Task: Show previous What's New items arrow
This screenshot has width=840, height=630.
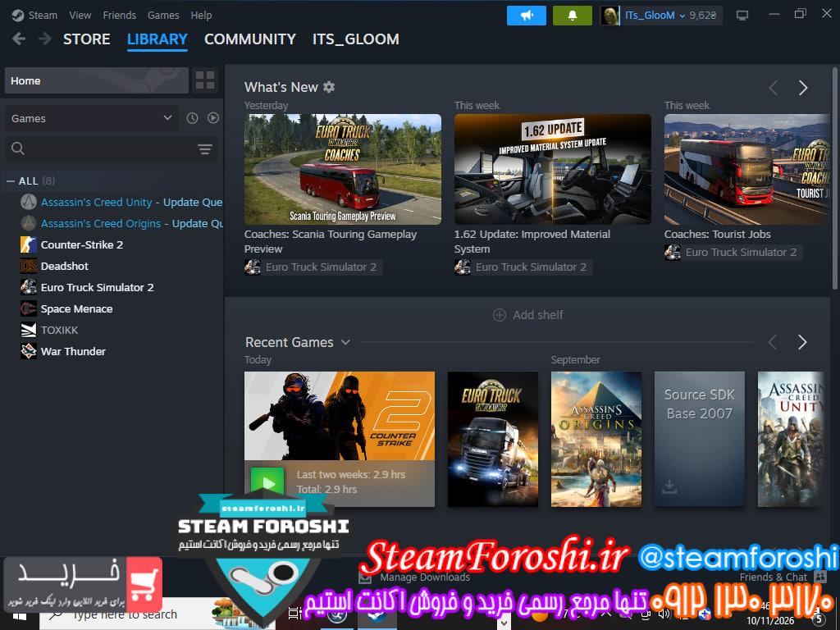Action: click(x=773, y=88)
